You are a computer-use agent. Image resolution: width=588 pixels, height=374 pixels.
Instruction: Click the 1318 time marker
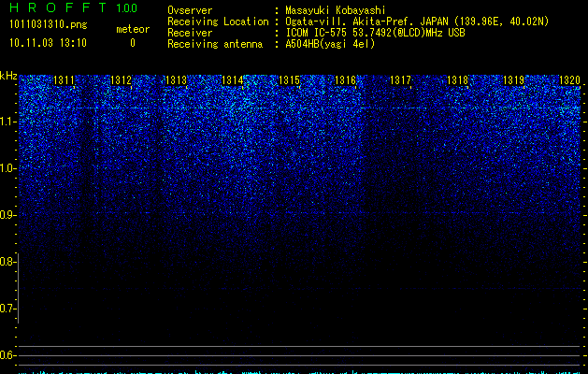[x=458, y=80]
